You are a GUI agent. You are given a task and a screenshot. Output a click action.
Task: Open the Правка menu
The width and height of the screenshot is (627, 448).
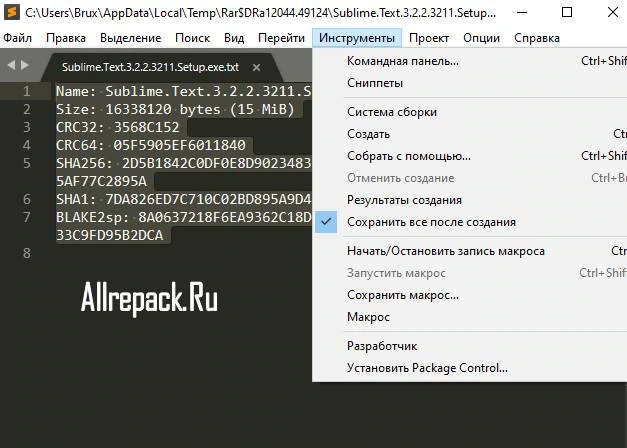[66, 38]
